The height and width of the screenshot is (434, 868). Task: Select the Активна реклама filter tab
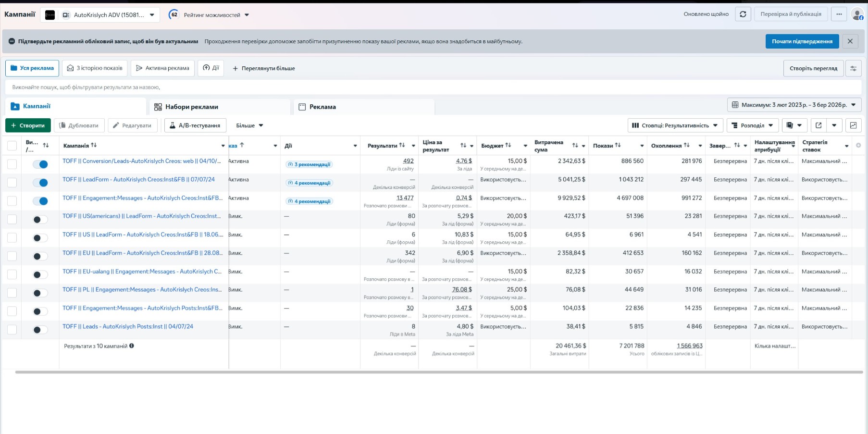coord(162,68)
